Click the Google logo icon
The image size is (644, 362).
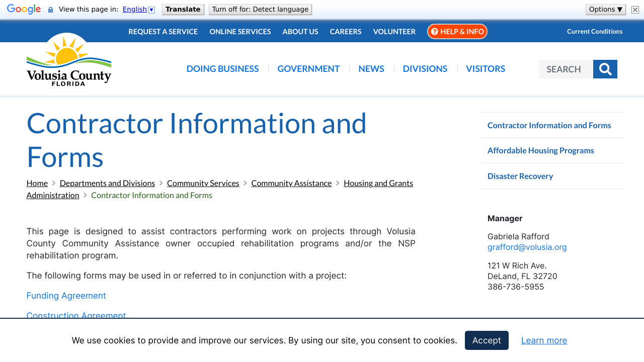(x=24, y=9)
